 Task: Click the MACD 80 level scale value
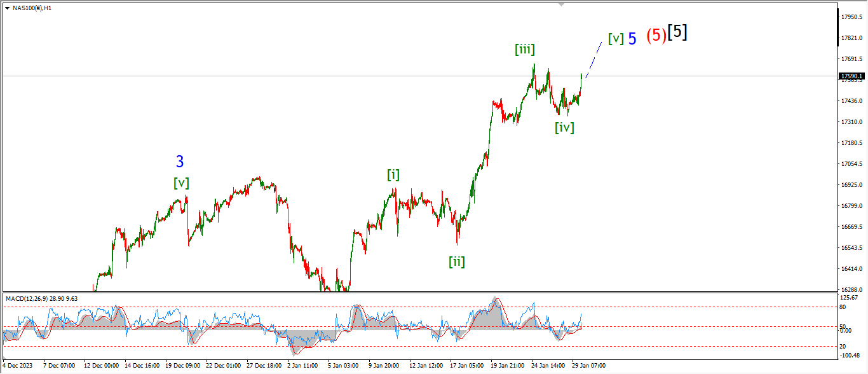(x=843, y=307)
